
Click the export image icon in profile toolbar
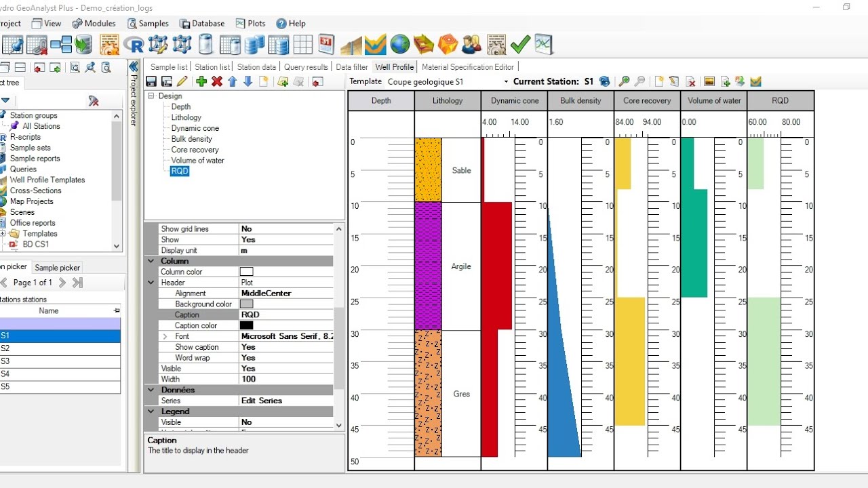point(709,81)
